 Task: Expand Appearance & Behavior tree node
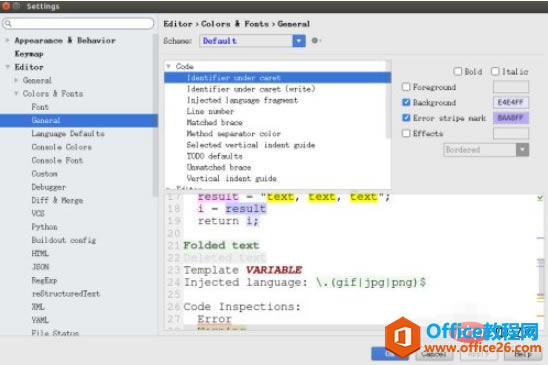[7, 40]
